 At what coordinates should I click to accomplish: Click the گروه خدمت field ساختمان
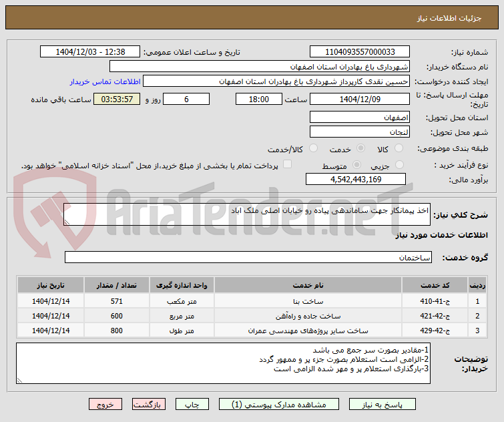248,257
